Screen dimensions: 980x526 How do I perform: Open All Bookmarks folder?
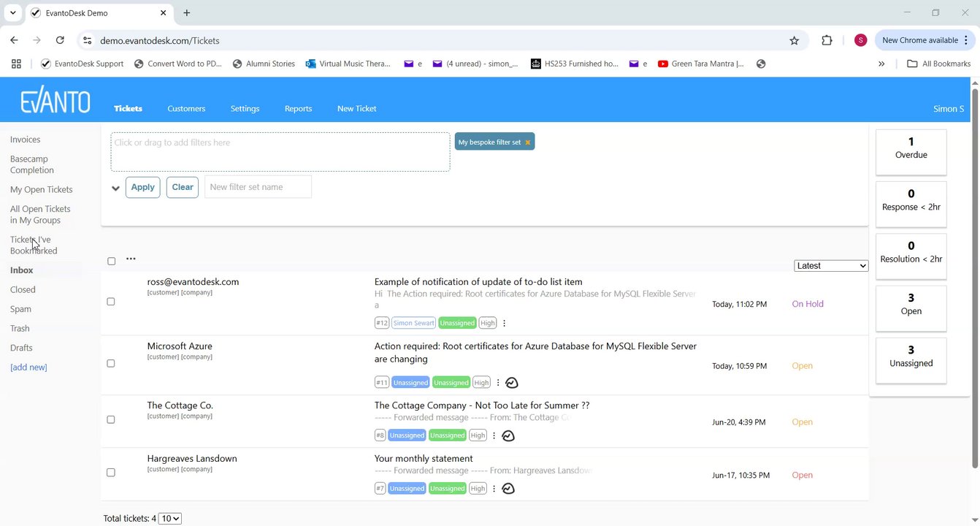point(939,64)
